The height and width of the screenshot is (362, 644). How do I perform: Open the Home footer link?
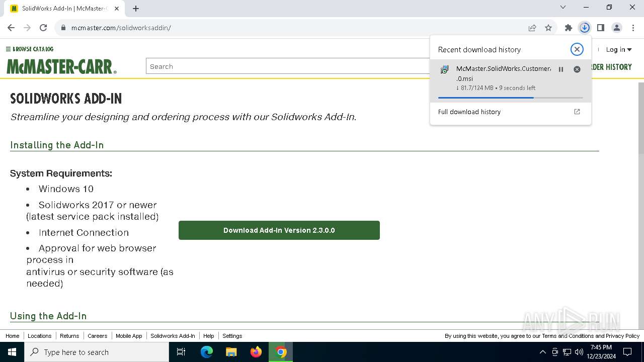point(12,336)
